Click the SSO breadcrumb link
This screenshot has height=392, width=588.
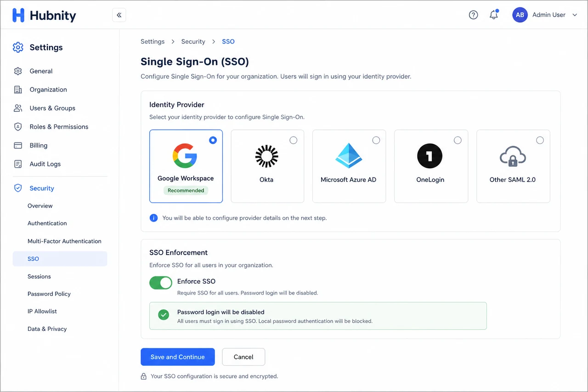pyautogui.click(x=228, y=41)
